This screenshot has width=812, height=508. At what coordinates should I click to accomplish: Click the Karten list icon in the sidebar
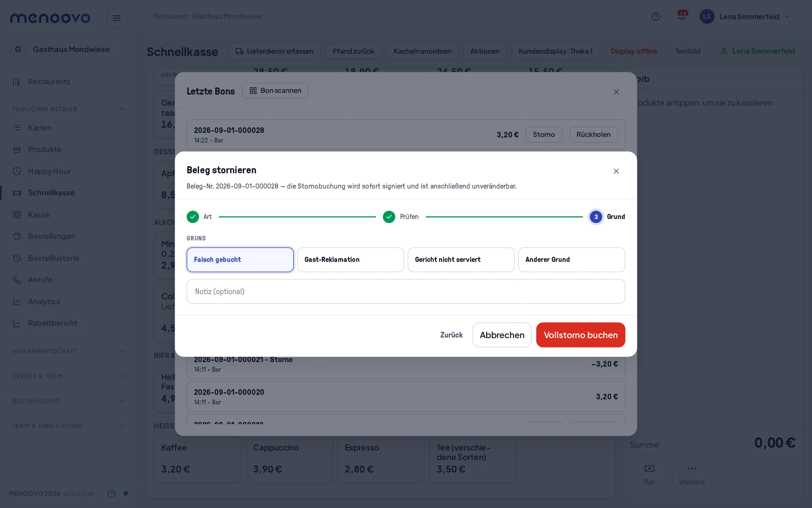(x=17, y=128)
